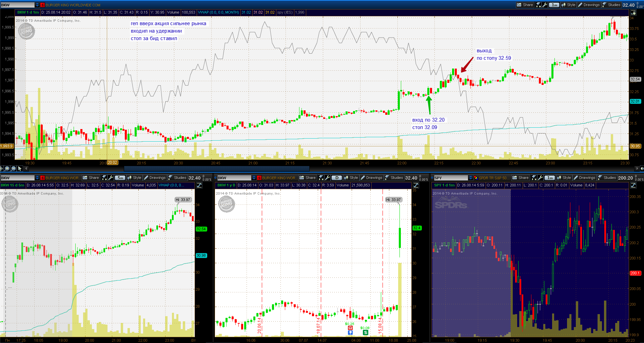Open the D timeframe selector on daily chart
This screenshot has height=343, width=644.
[x=337, y=178]
